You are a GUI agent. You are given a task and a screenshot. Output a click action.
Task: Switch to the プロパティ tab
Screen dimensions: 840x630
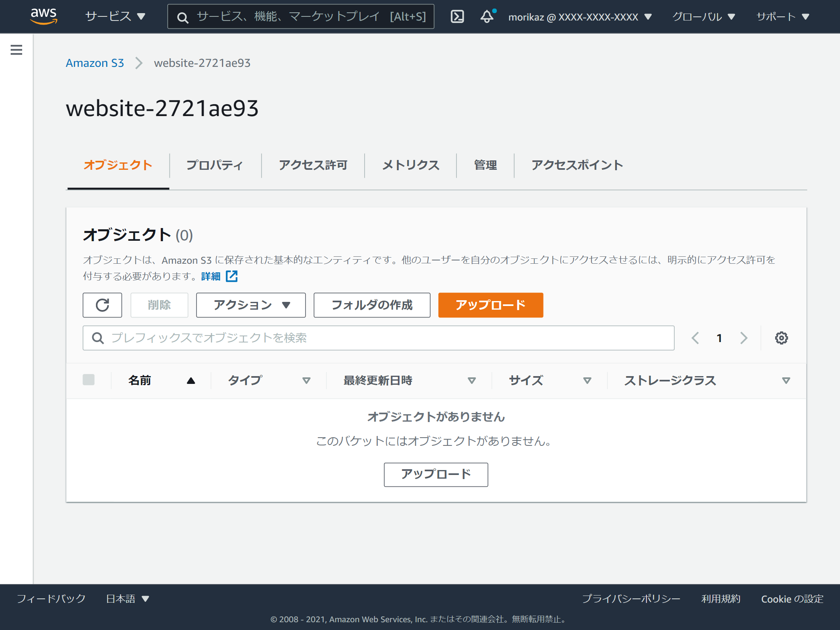[215, 165]
